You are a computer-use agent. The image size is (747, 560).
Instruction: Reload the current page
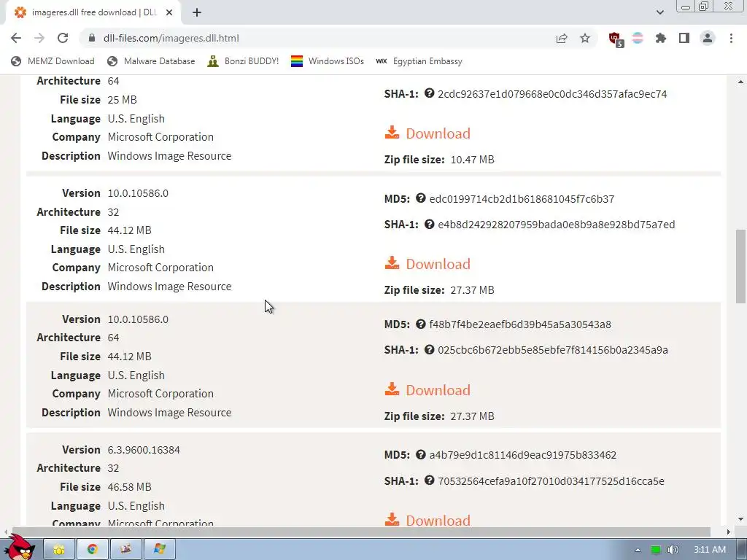tap(63, 38)
